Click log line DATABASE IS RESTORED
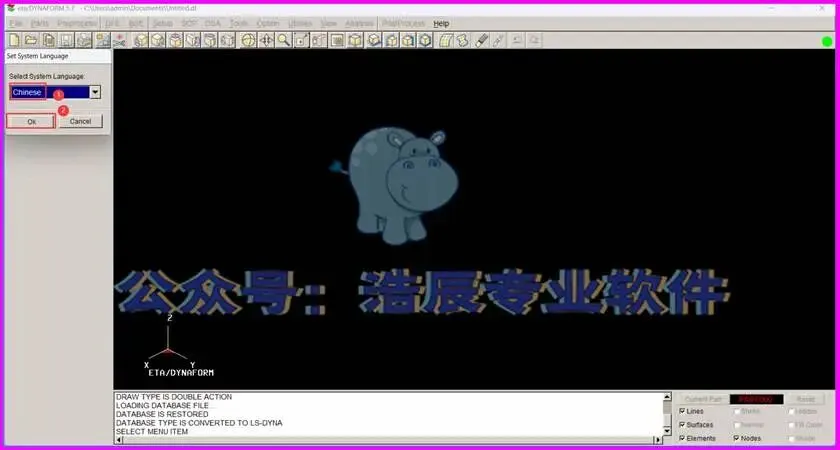 click(x=162, y=414)
